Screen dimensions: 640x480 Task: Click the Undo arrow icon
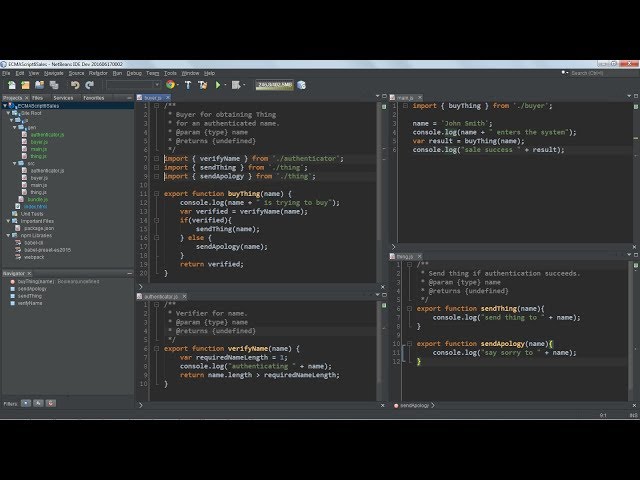[75, 85]
